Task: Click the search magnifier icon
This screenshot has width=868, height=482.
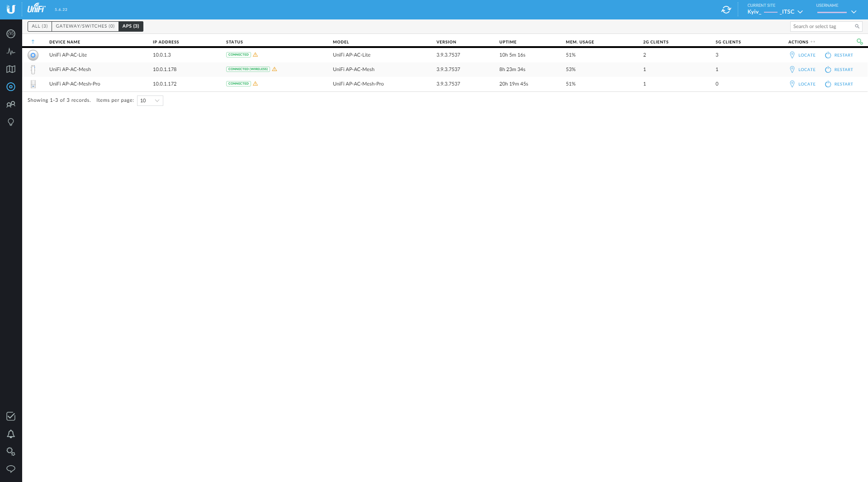Action: (857, 26)
